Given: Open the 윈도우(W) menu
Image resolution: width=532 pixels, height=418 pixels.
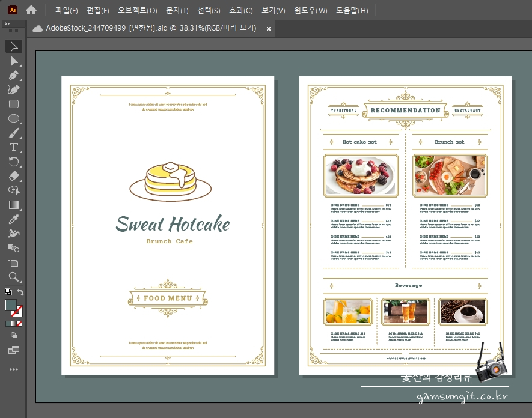Looking at the screenshot, I should click(310, 10).
